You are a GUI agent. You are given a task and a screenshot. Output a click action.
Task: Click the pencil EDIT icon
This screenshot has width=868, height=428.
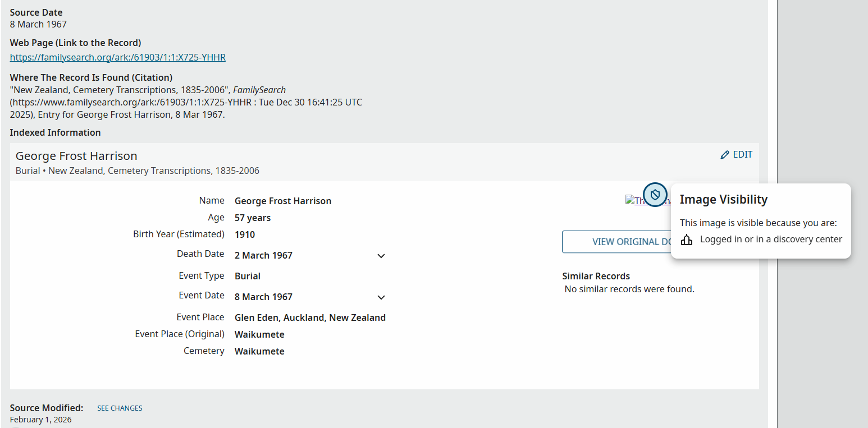click(725, 155)
